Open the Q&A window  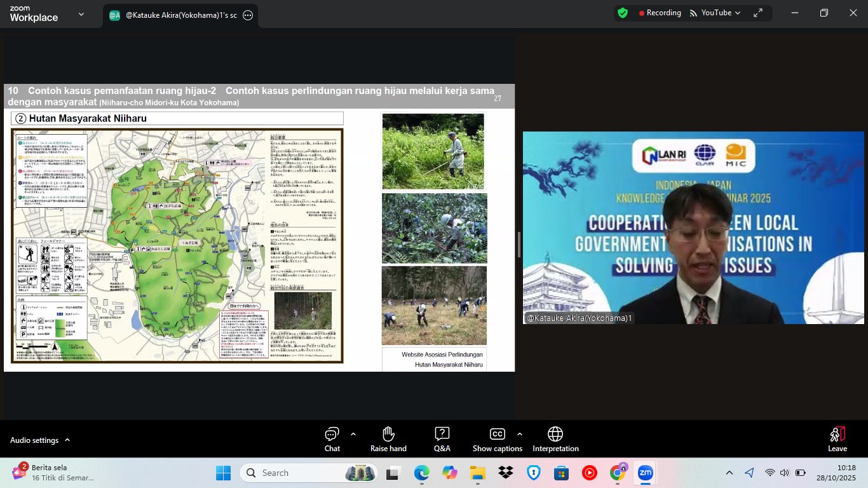point(442,440)
